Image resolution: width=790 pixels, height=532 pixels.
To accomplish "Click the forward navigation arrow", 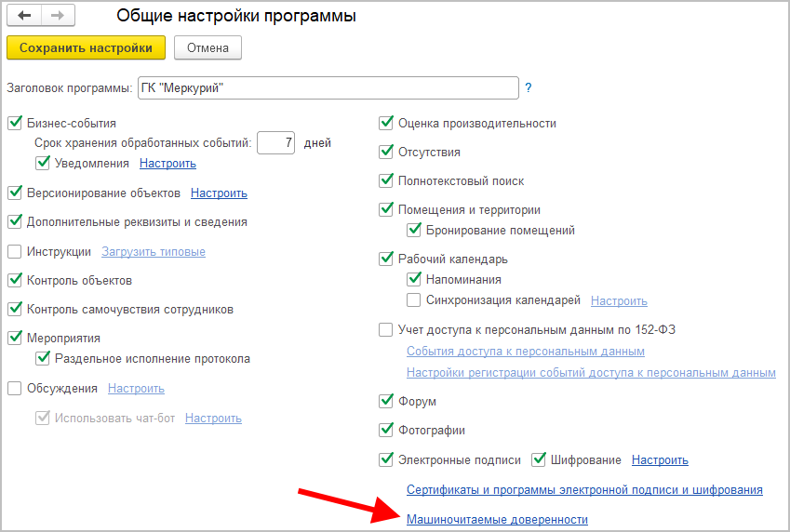I will (56, 17).
